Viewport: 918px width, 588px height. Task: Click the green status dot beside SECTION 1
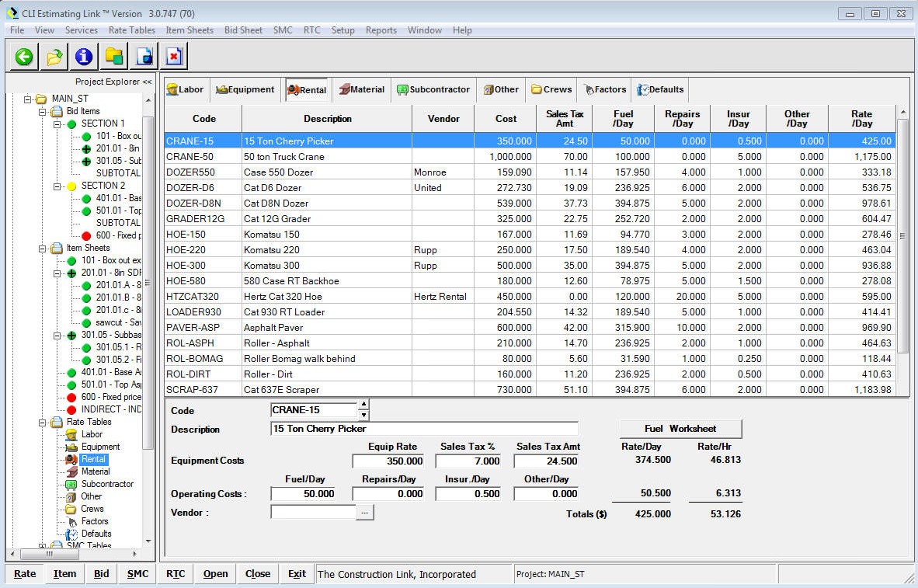click(x=72, y=124)
